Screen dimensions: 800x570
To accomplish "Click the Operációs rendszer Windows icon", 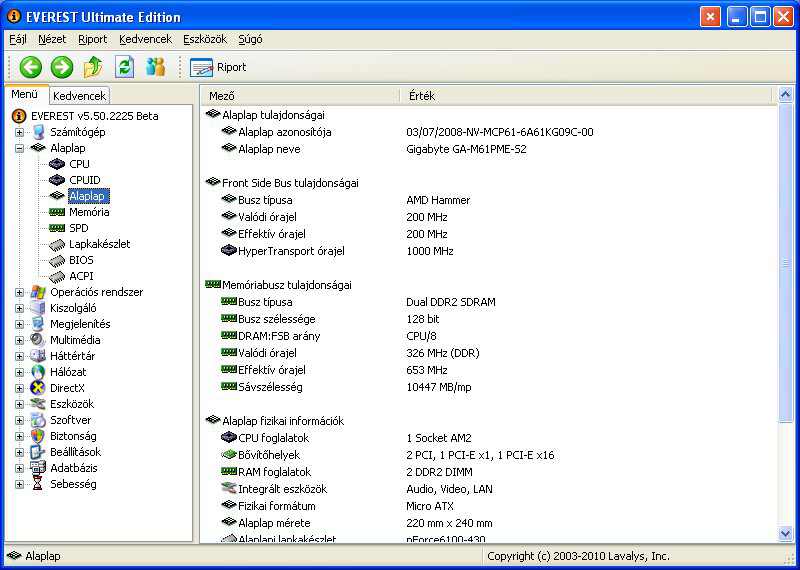I will (x=38, y=292).
